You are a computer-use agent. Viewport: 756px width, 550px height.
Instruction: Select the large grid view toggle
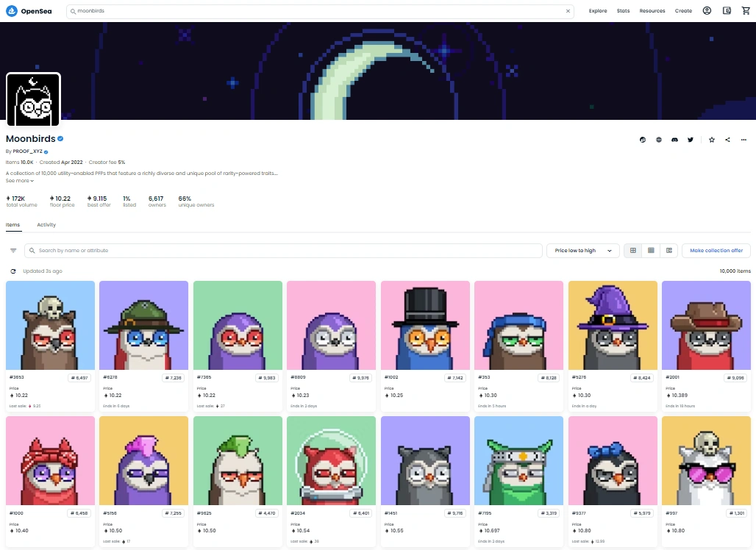[633, 251]
